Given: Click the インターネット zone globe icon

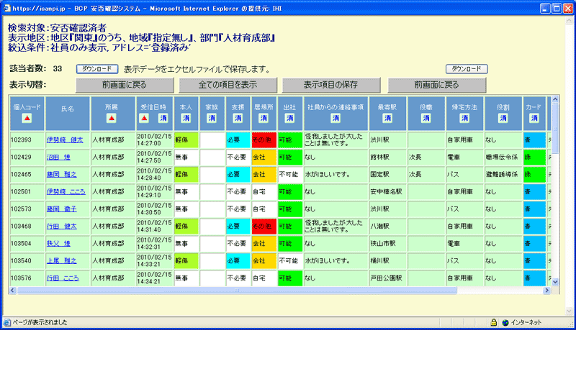Looking at the screenshot, I should 505,322.
